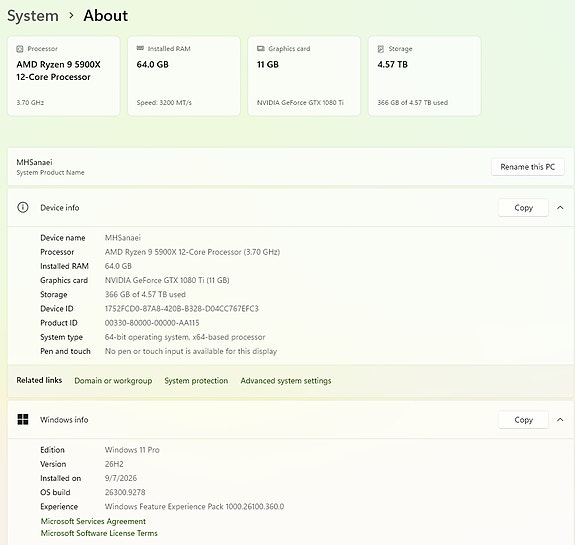
Task: Click the Device info circled-i icon
Action: pyautogui.click(x=23, y=208)
